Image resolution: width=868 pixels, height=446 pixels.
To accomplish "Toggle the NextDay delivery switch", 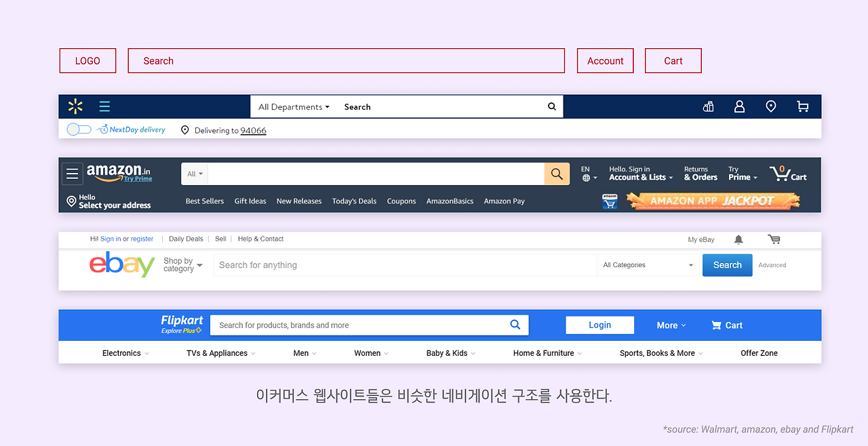I will tap(79, 129).
